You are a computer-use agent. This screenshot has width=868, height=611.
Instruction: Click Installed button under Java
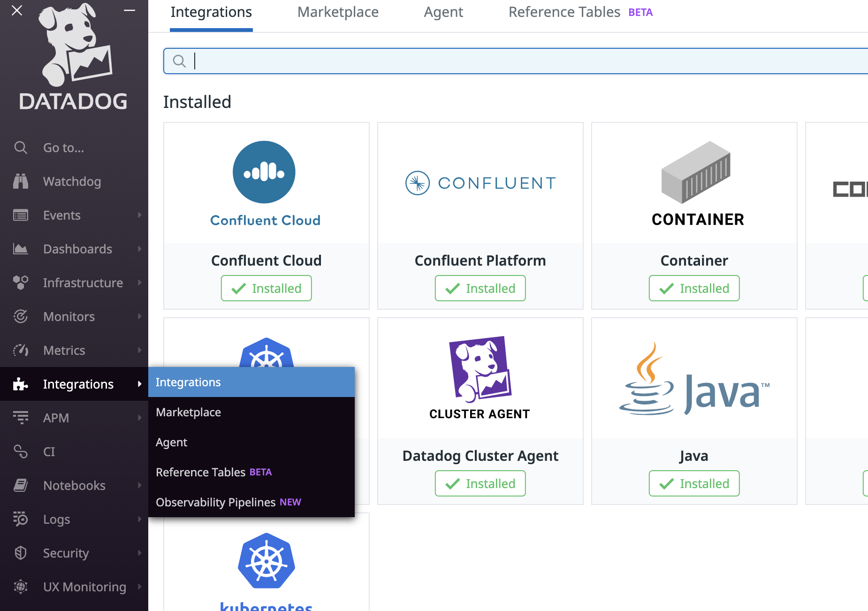click(x=694, y=483)
